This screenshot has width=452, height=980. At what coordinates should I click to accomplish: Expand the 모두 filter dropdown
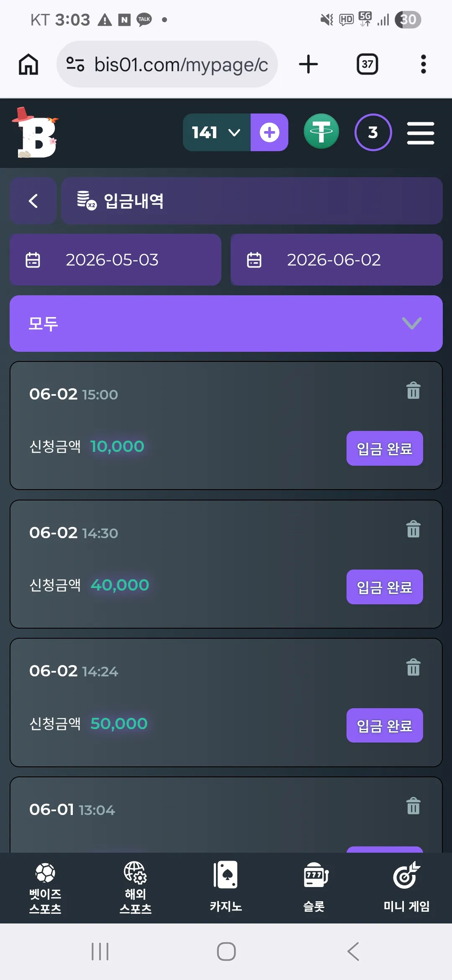tap(226, 323)
